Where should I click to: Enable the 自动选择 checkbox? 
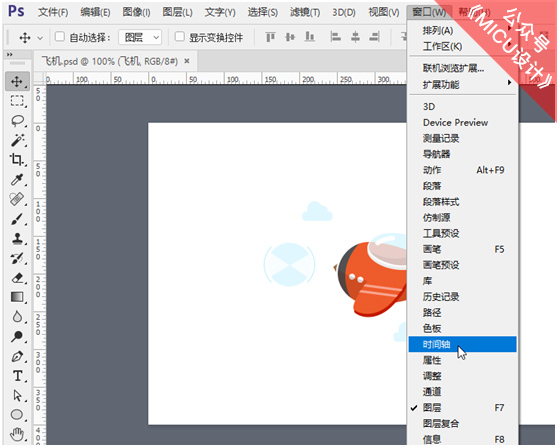60,37
